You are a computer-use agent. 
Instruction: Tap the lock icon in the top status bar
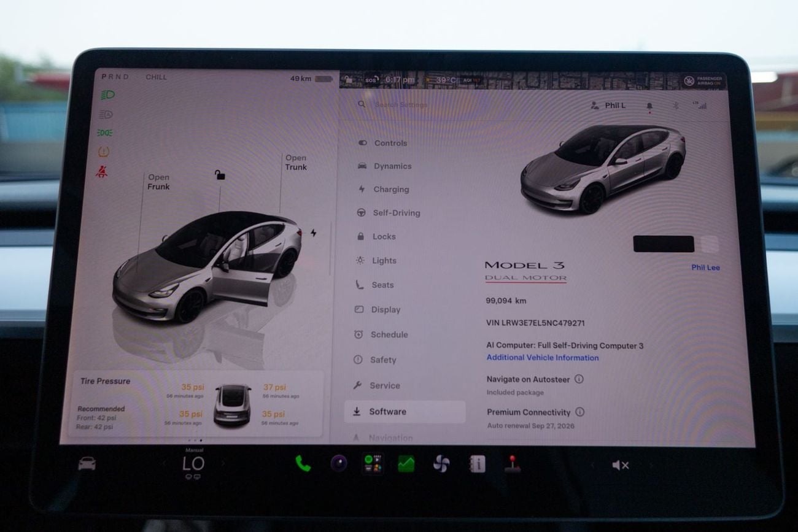point(349,79)
